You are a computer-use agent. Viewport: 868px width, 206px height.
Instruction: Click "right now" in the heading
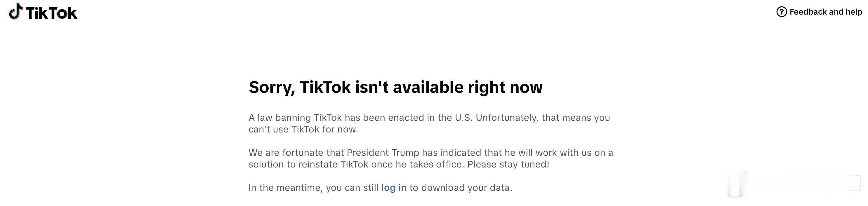click(505, 87)
